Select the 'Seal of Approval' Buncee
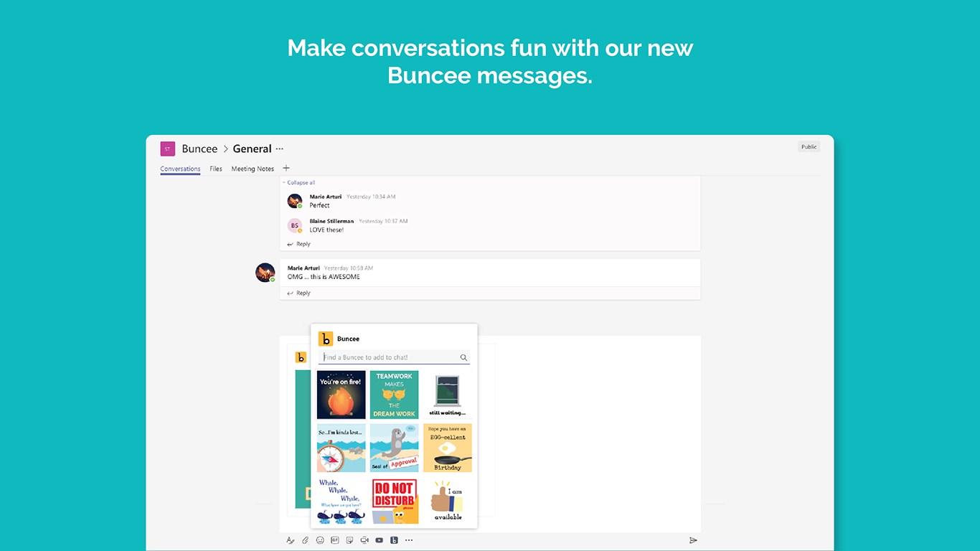 (395, 448)
